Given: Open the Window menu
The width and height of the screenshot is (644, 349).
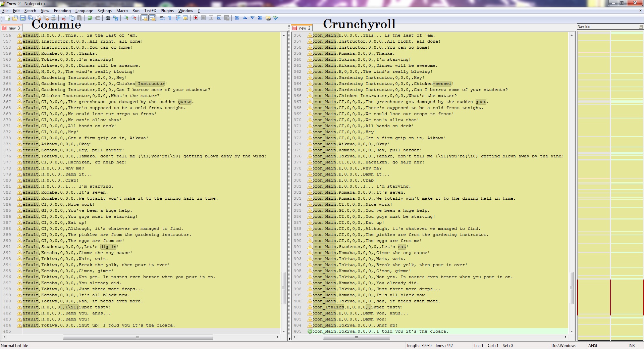Looking at the screenshot, I should 185,11.
